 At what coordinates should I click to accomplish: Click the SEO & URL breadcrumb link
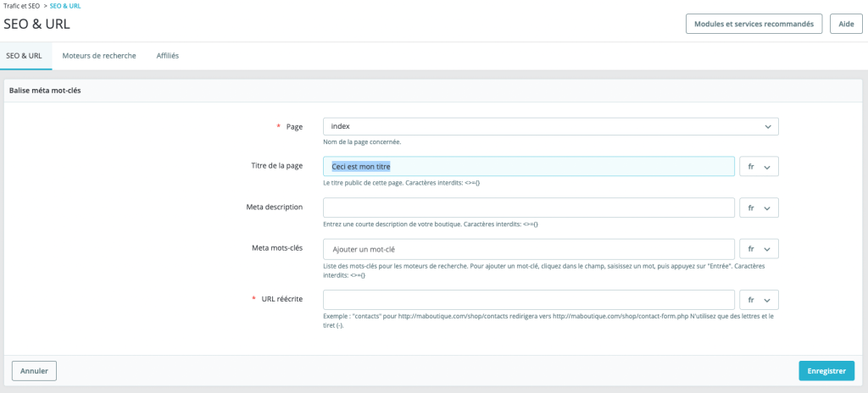pos(67,6)
